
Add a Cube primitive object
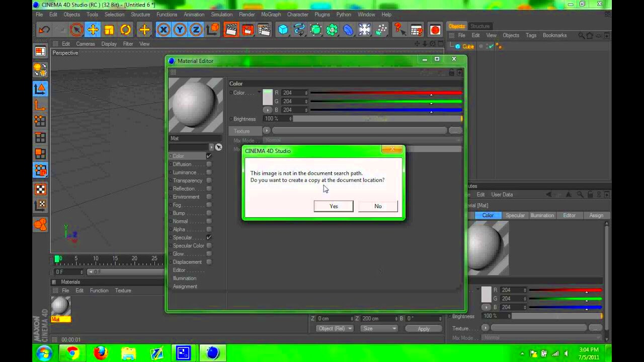pos(283,30)
